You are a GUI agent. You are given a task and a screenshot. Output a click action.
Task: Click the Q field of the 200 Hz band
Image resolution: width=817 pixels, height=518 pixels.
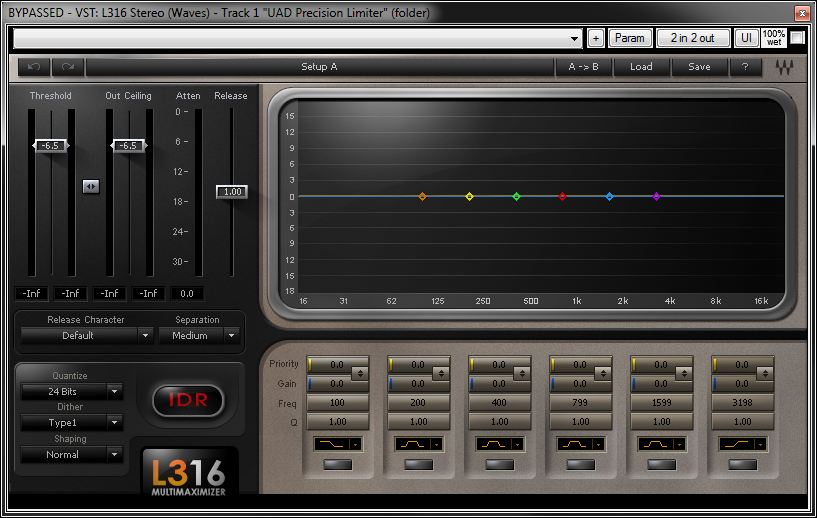(418, 422)
